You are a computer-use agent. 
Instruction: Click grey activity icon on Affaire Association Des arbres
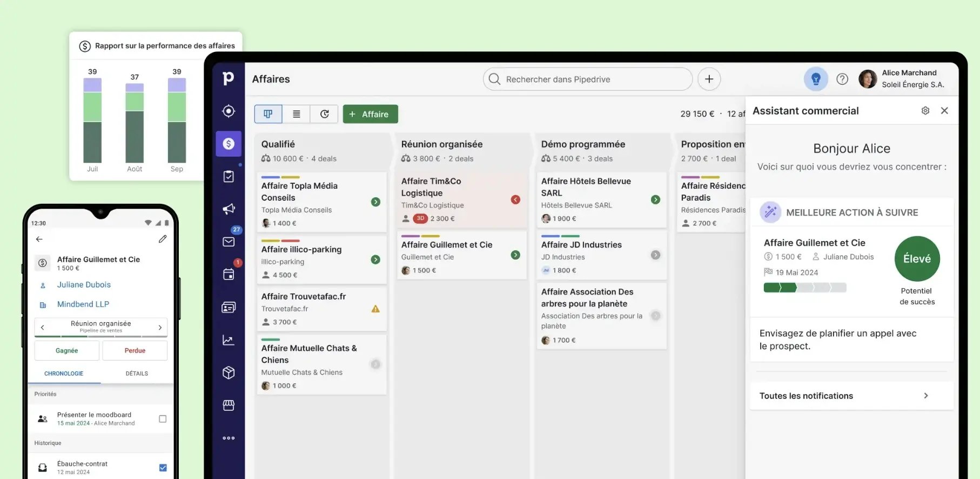(x=655, y=315)
